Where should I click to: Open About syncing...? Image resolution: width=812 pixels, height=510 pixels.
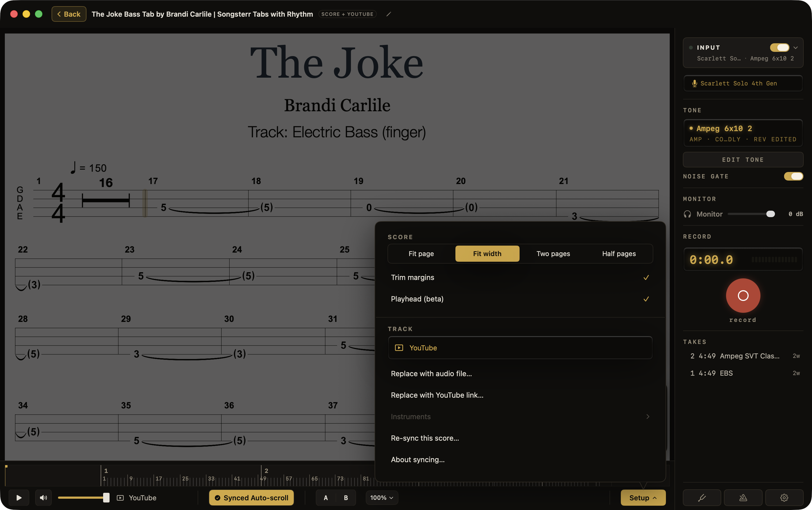coord(520,460)
